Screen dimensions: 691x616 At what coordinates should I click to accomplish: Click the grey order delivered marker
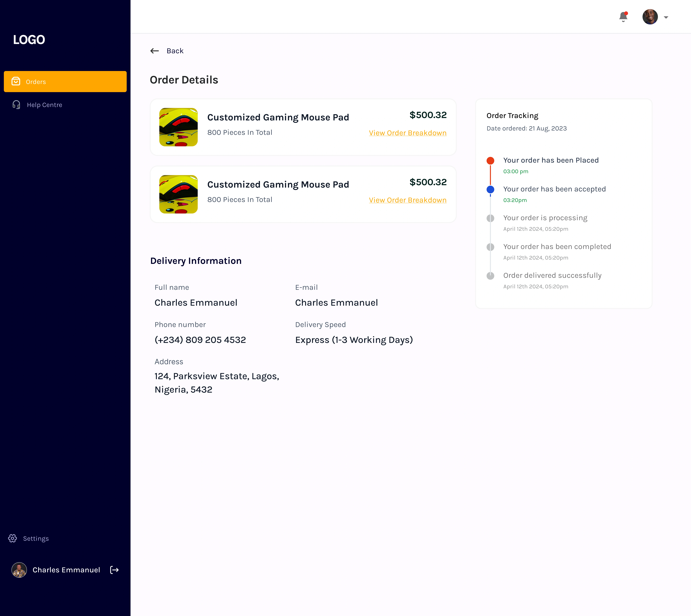coord(490,276)
